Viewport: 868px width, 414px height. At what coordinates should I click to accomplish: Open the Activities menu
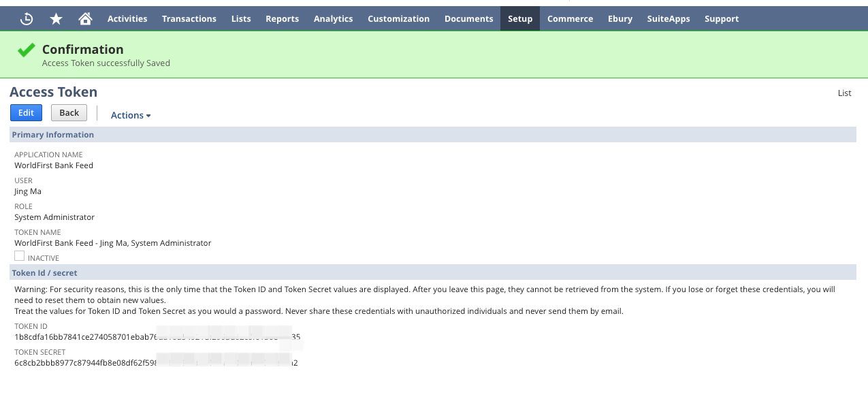click(x=127, y=19)
